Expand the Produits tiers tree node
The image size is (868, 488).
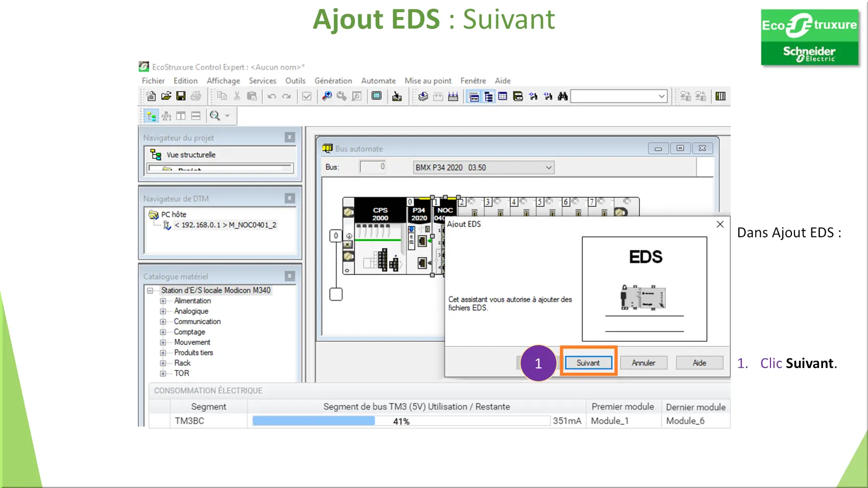pos(163,353)
